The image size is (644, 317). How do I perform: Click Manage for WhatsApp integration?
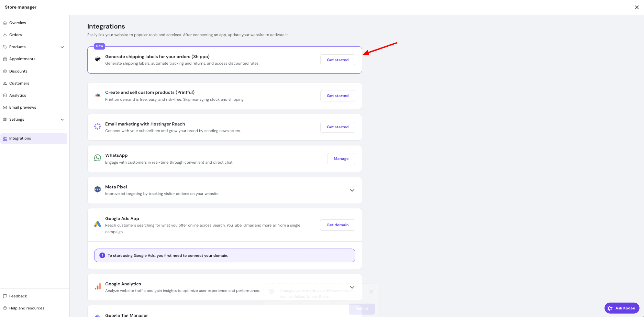click(x=341, y=158)
